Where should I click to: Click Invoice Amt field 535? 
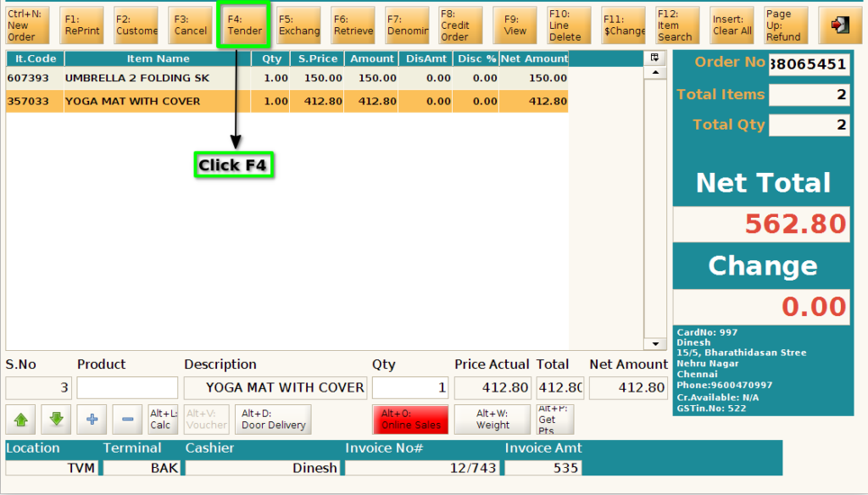pos(543,468)
